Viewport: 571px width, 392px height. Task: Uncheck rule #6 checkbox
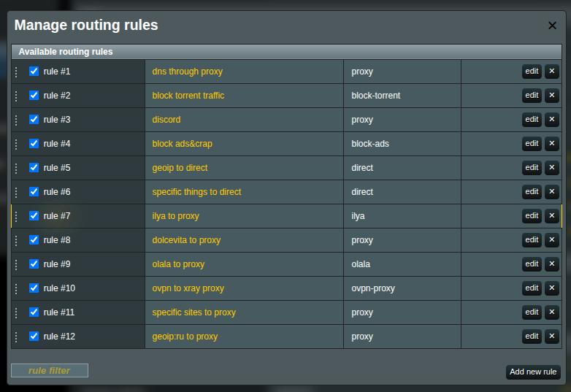[34, 192]
